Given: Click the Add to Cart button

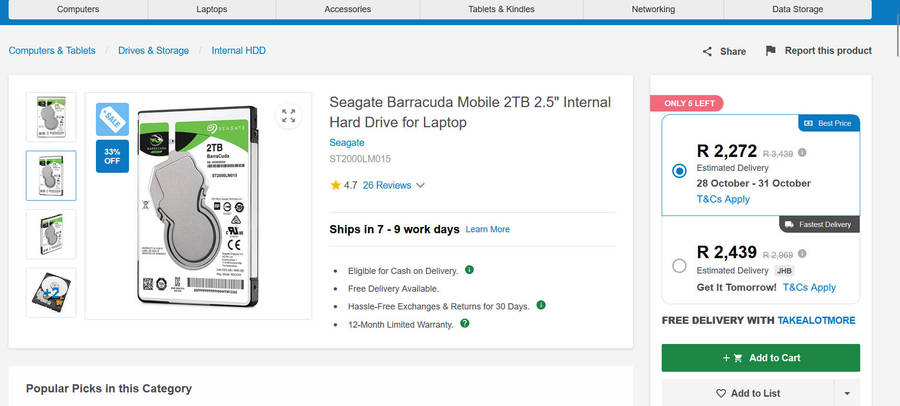Looking at the screenshot, I should pyautogui.click(x=760, y=358).
